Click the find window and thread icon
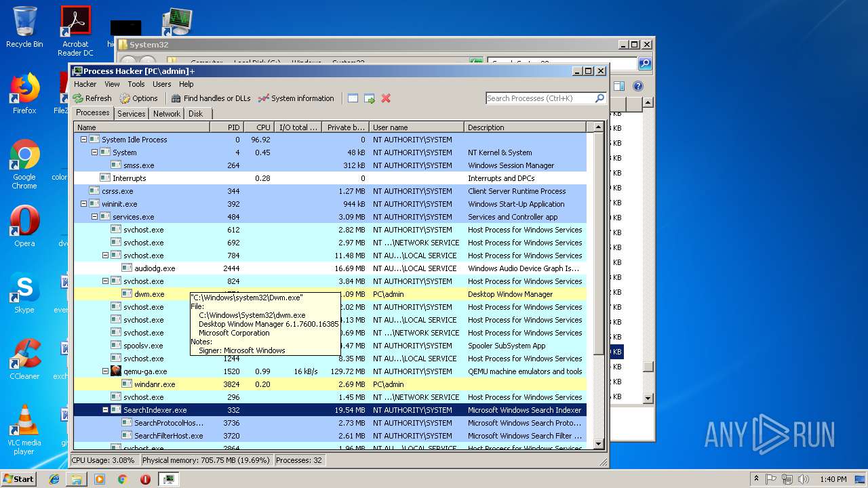Viewport: 868px width, 488px height. (x=370, y=98)
